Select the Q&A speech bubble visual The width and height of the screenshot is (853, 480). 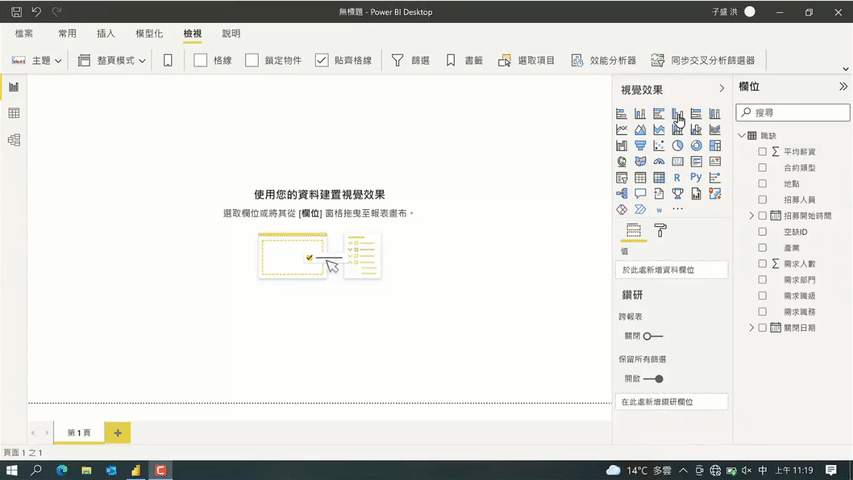coord(640,194)
